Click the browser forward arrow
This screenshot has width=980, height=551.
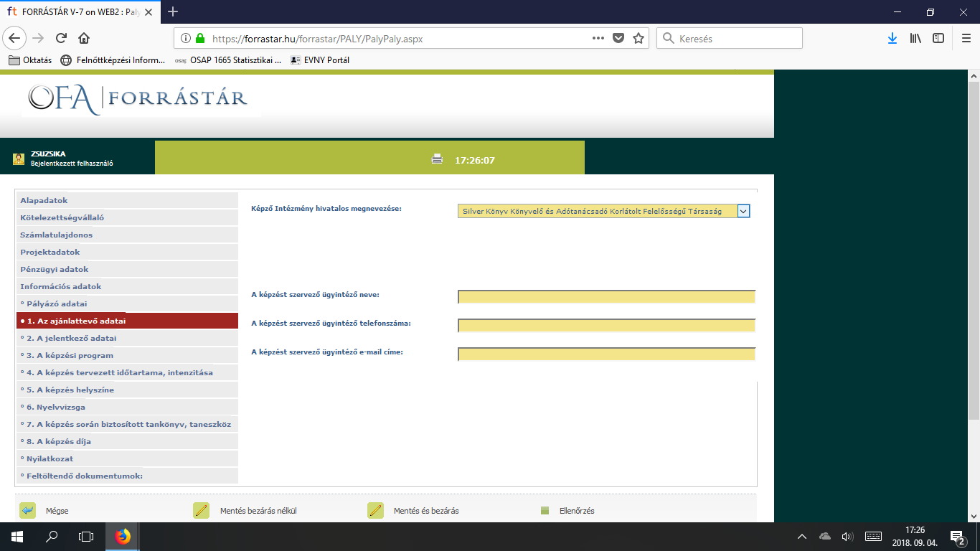pyautogui.click(x=38, y=38)
